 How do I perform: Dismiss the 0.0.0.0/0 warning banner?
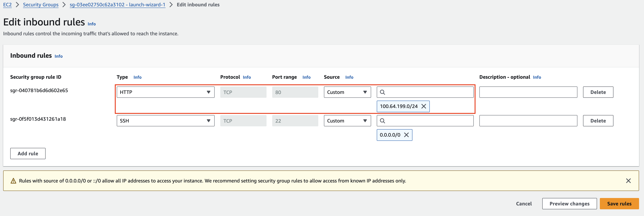click(x=628, y=181)
